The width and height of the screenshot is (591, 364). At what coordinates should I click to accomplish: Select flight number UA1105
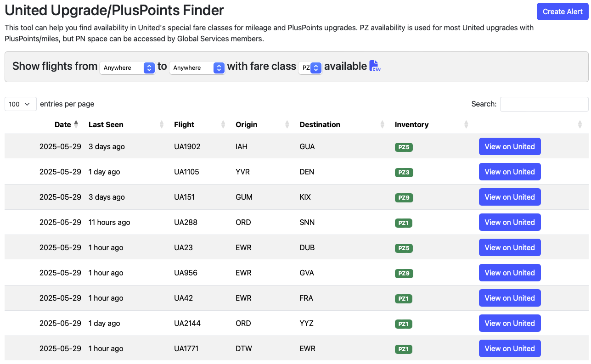click(187, 172)
